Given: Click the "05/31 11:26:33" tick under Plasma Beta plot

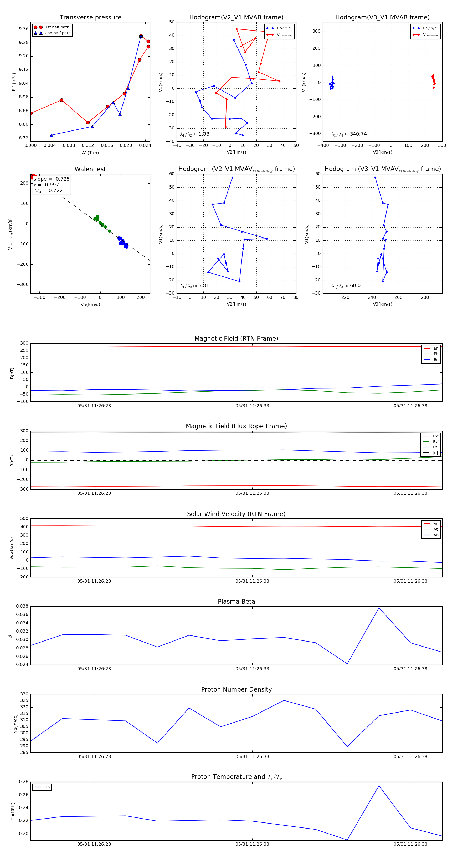Looking at the screenshot, I should pos(252,669).
